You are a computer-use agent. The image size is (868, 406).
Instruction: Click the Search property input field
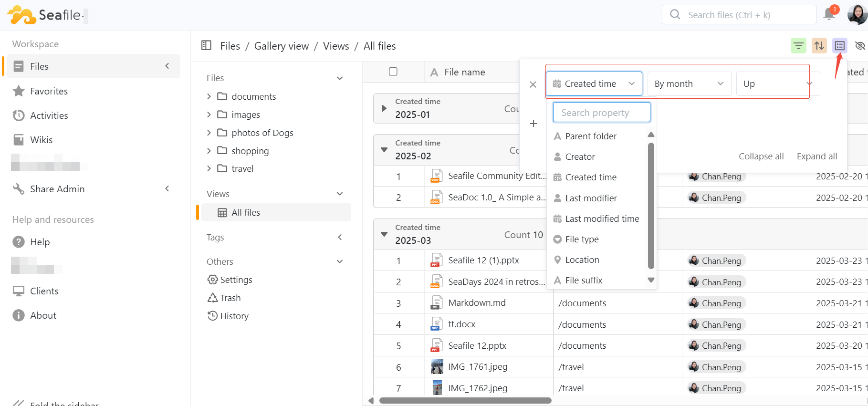601,113
